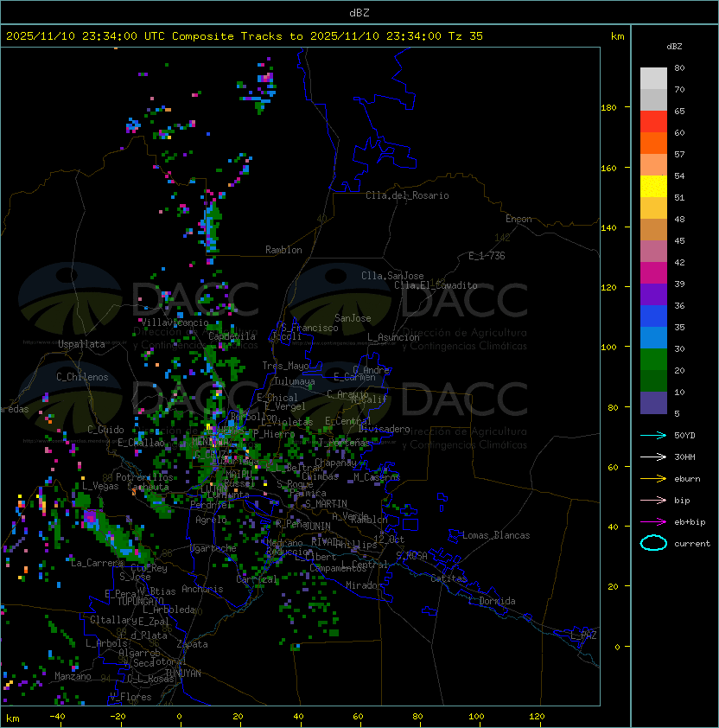Click the 'Divisadero' map label
Screen dimensions: 719x728
[385, 429]
